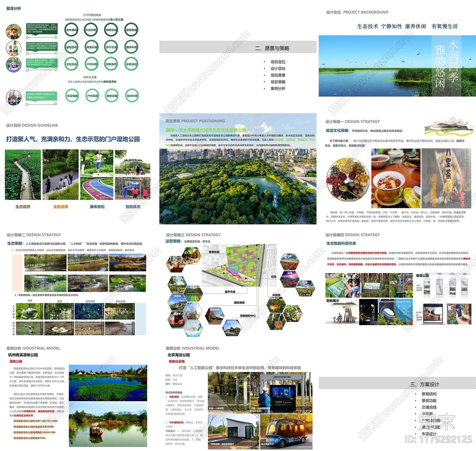This screenshot has height=451, width=476.
Task: Select the 0-6岁 children round photo
Action: [x=14, y=48]
